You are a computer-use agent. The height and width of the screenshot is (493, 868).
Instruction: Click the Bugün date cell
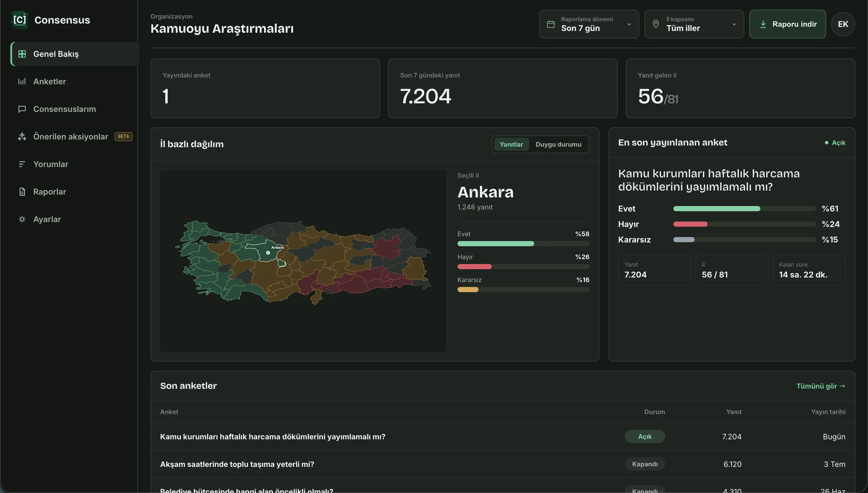(x=834, y=436)
